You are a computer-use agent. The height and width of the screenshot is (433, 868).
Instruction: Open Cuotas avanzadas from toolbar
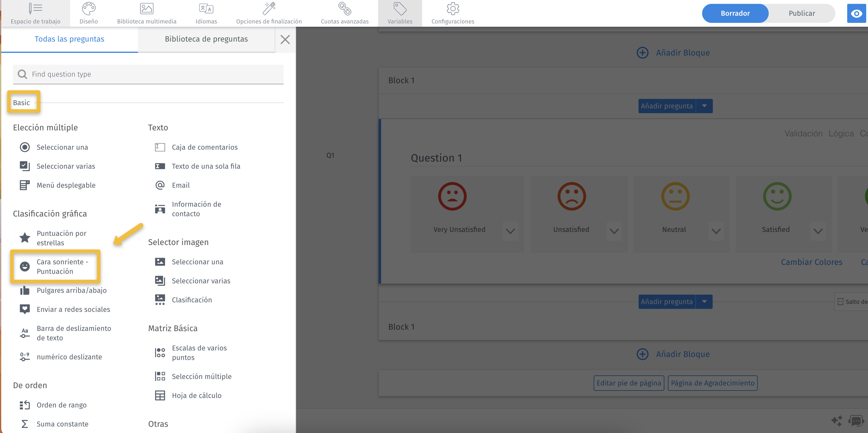click(x=344, y=9)
